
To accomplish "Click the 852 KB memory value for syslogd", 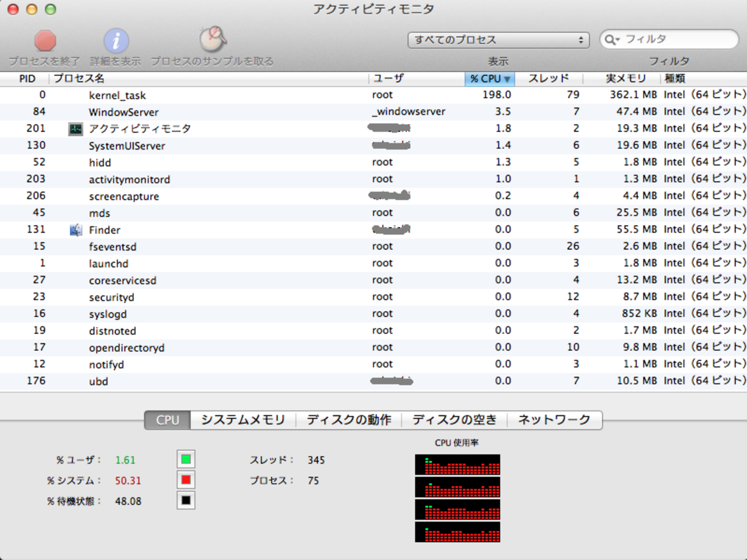I will (640, 314).
